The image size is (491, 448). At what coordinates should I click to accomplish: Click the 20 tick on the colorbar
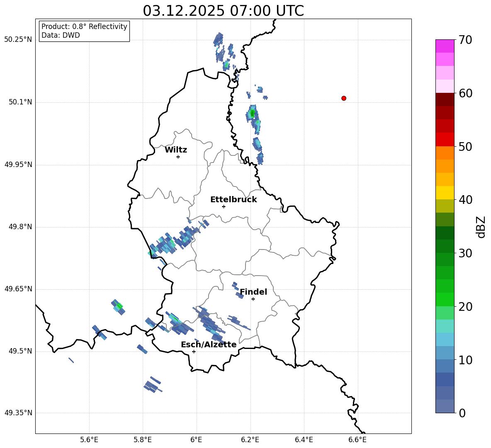[465, 307]
